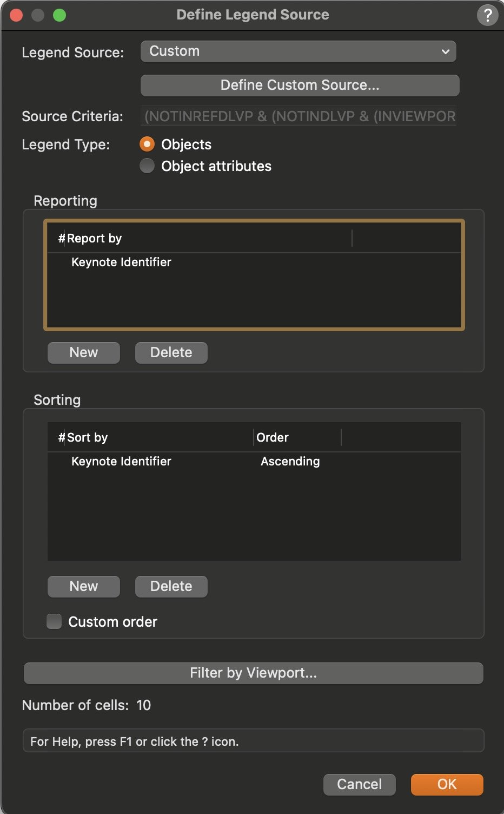Click the Define Custom Source button
The width and height of the screenshot is (504, 814).
[300, 85]
